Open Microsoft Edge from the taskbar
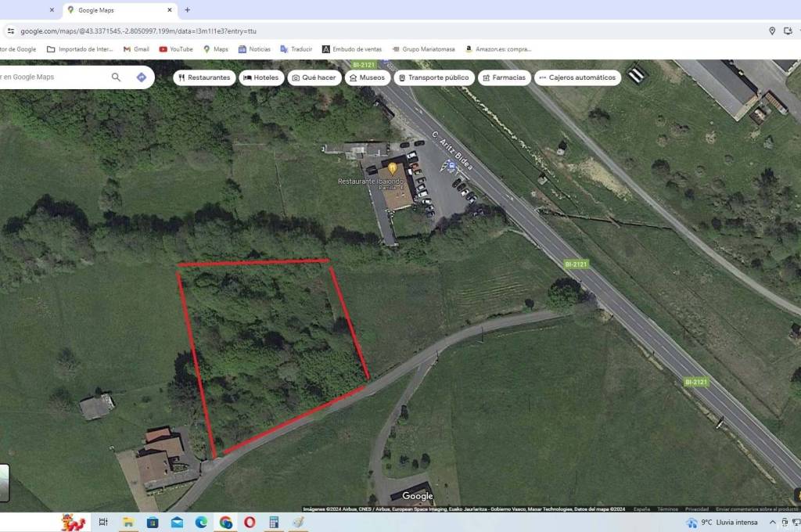This screenshot has width=801, height=532. [x=201, y=522]
